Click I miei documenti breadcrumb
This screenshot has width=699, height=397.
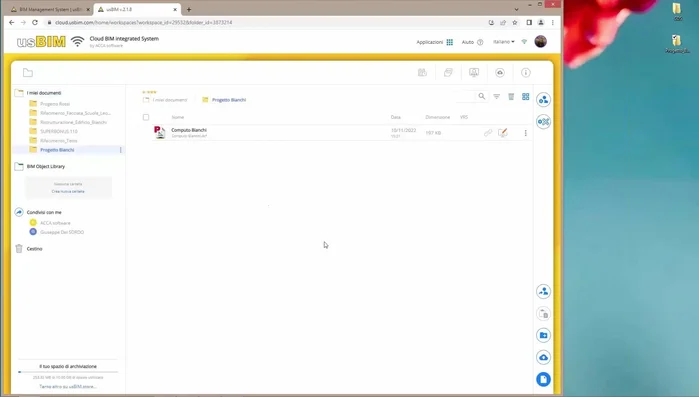tap(170, 100)
